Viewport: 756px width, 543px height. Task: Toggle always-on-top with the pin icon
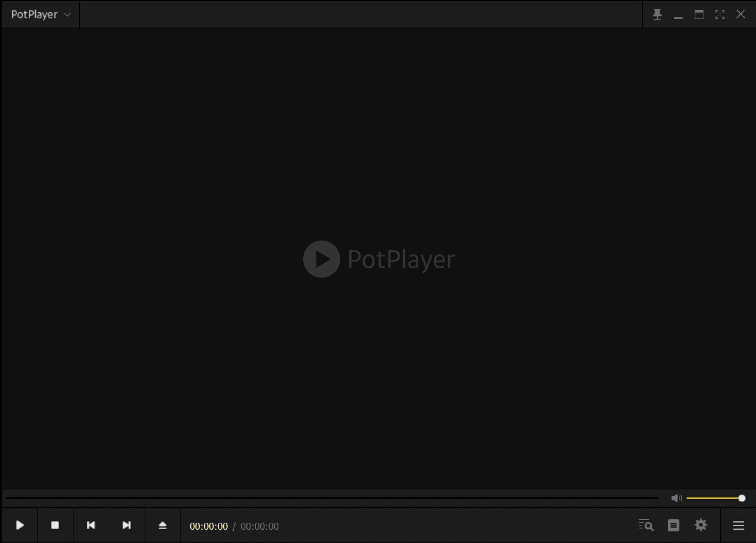pyautogui.click(x=657, y=14)
